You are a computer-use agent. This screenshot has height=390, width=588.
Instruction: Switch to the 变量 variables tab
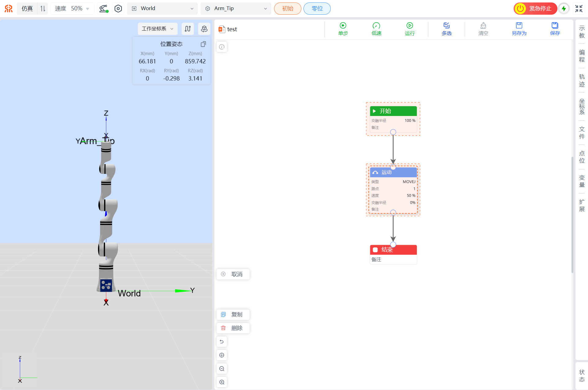click(x=582, y=181)
